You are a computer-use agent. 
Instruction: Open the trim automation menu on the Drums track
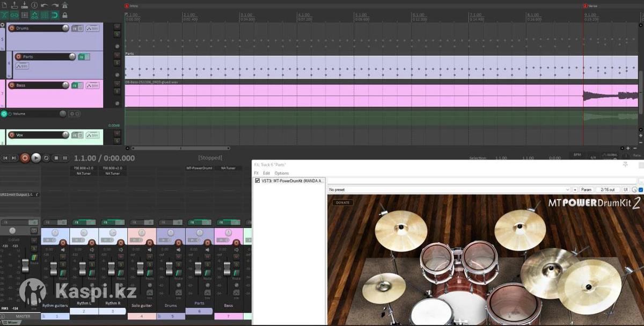(92, 28)
